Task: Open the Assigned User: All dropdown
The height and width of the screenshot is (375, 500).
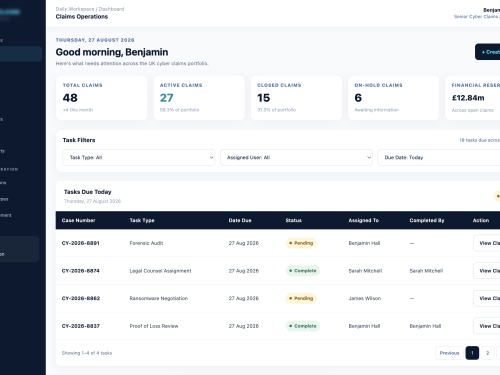Action: point(296,157)
